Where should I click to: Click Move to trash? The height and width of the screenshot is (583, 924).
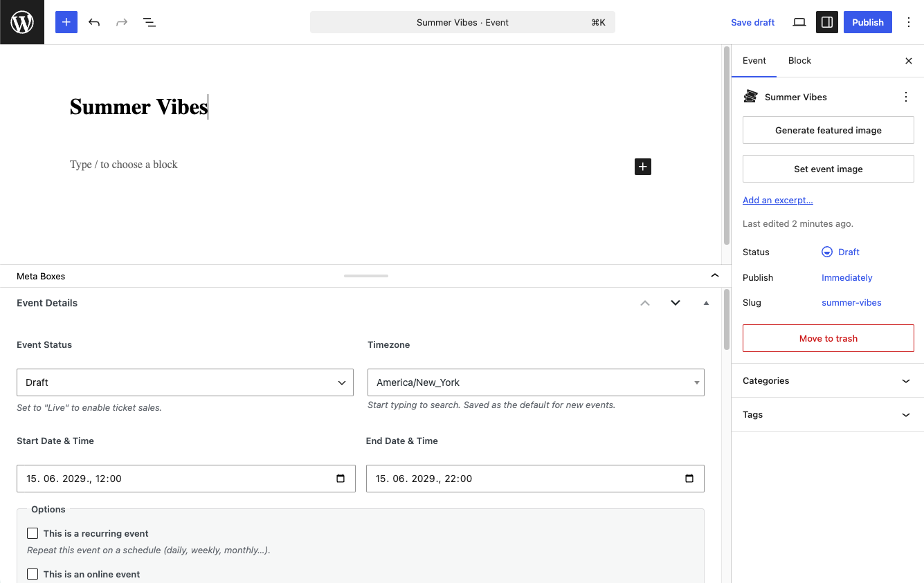pos(828,338)
